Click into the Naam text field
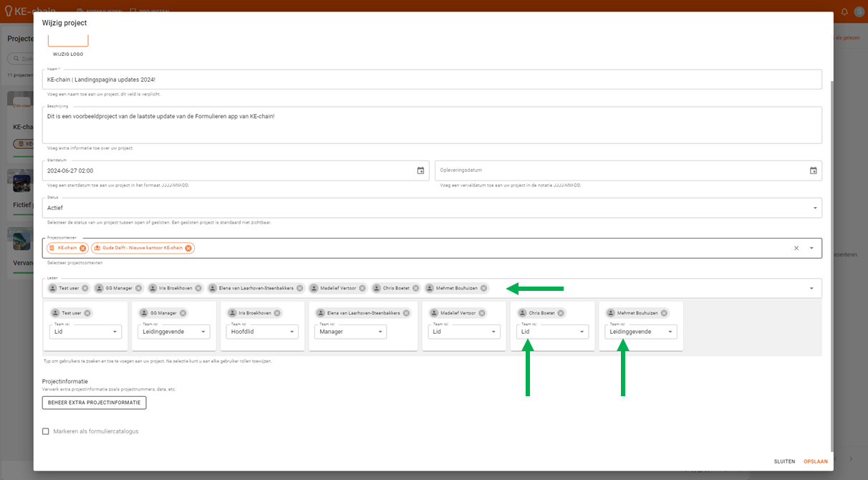Image resolution: width=868 pixels, height=480 pixels. click(x=430, y=79)
